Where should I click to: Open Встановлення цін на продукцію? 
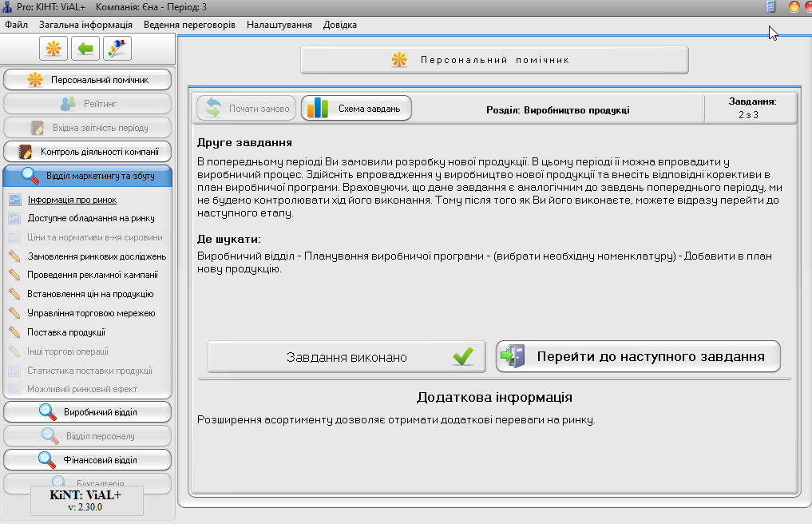91,294
